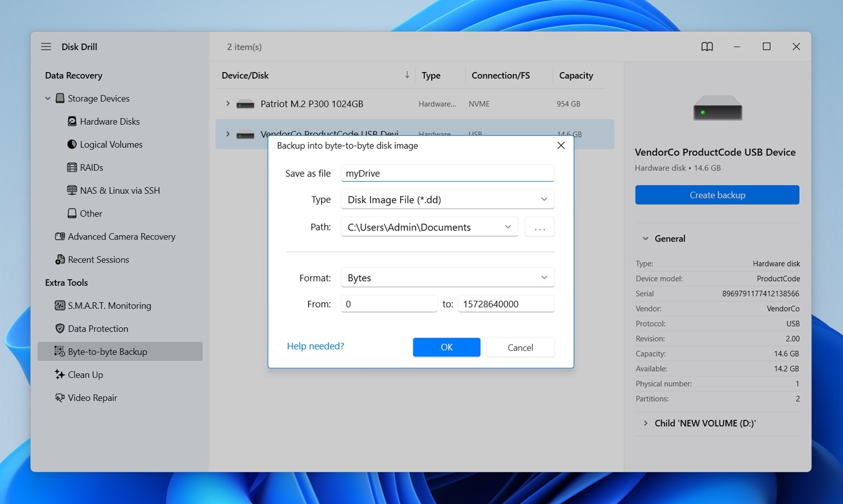
Task: Click the Recent Sessions icon
Action: (60, 259)
